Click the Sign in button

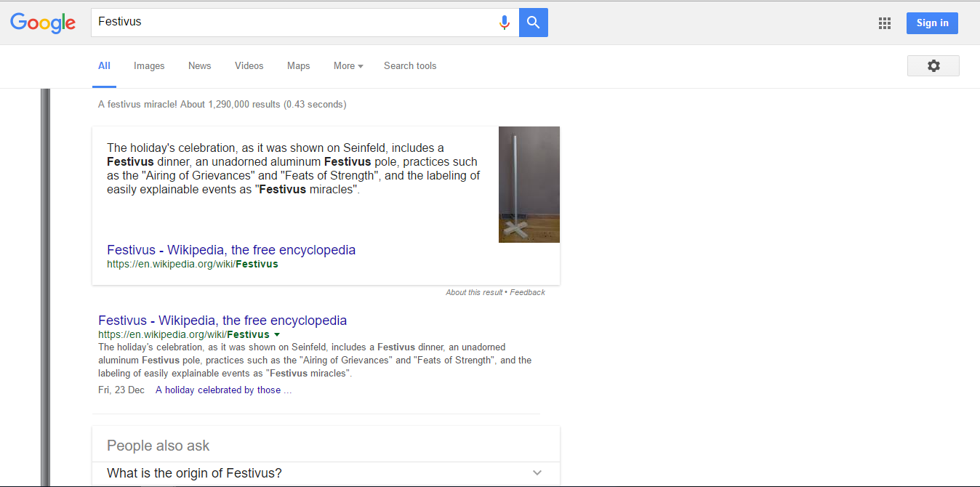coord(932,23)
